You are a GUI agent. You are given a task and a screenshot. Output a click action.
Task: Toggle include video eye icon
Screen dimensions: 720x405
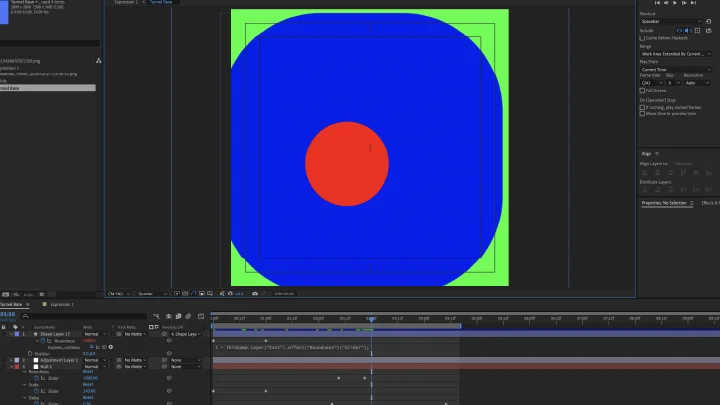pos(679,31)
